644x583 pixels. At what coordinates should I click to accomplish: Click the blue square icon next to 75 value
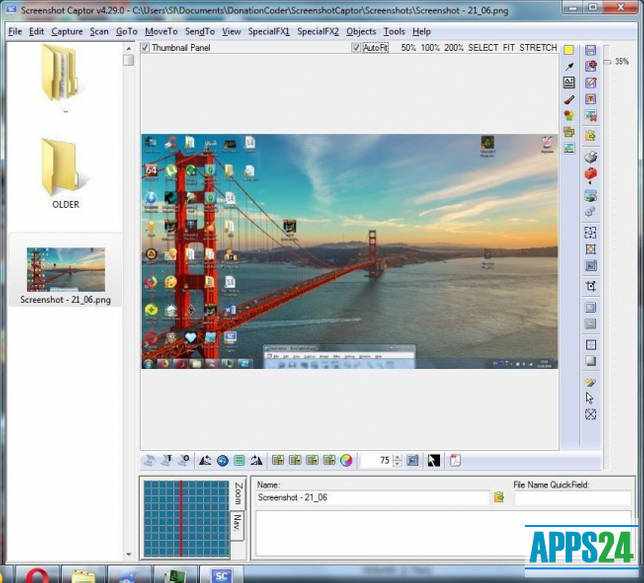[x=412, y=461]
